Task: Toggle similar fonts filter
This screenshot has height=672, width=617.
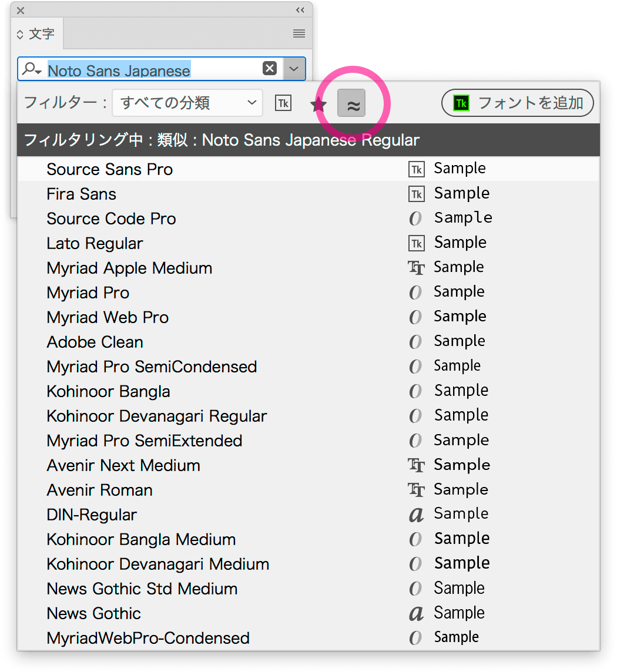Action: [351, 103]
